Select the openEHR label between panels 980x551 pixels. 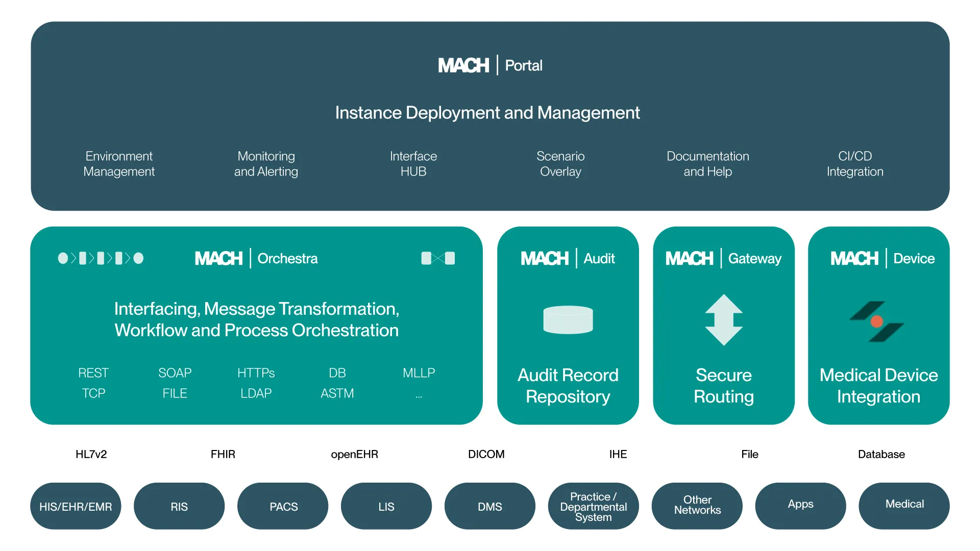point(355,454)
